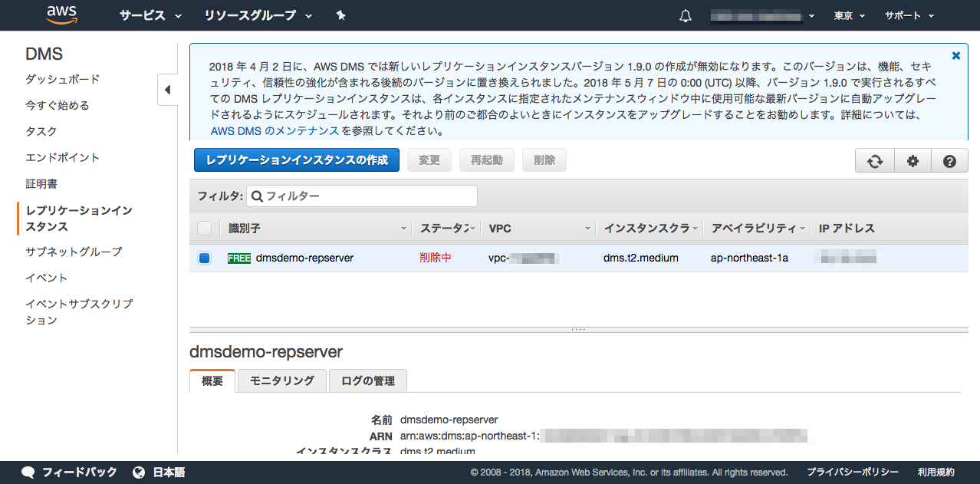Open ステータス column sort arrow
This screenshot has height=484, width=980.
473,229
